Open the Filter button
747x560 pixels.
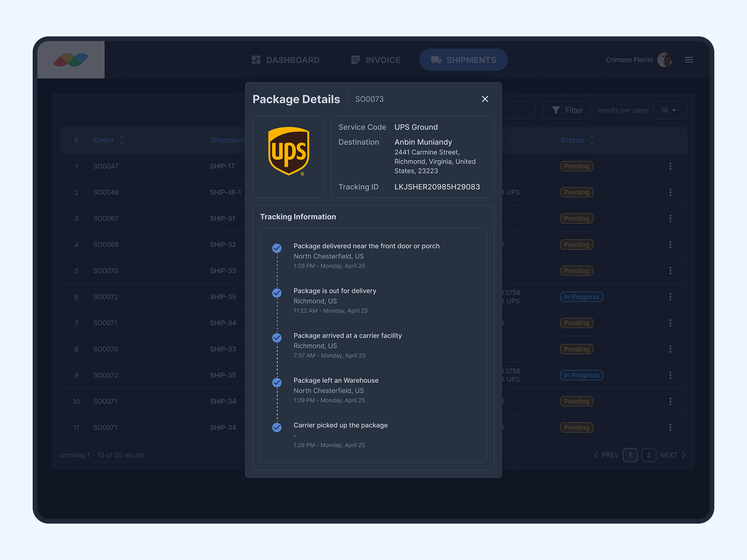pyautogui.click(x=567, y=110)
